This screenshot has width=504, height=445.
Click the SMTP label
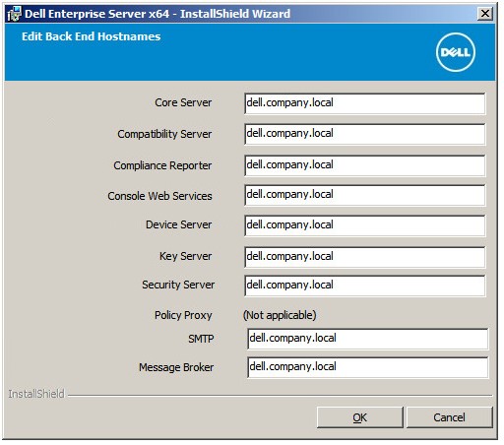tap(201, 339)
